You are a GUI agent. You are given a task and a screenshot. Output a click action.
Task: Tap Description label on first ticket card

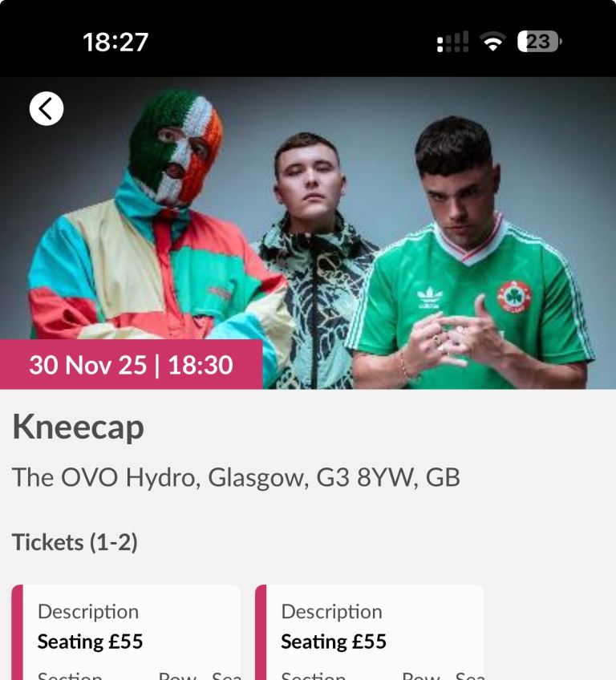point(88,612)
